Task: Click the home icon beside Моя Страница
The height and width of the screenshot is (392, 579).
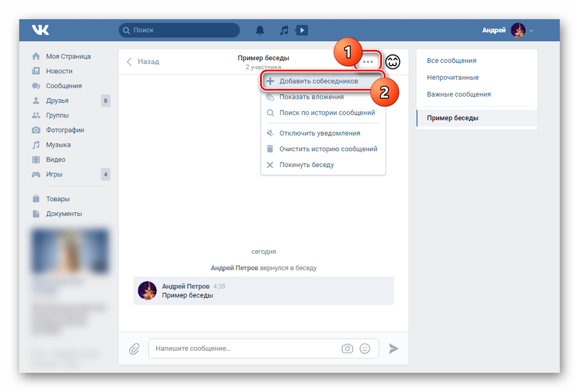Action: [36, 56]
